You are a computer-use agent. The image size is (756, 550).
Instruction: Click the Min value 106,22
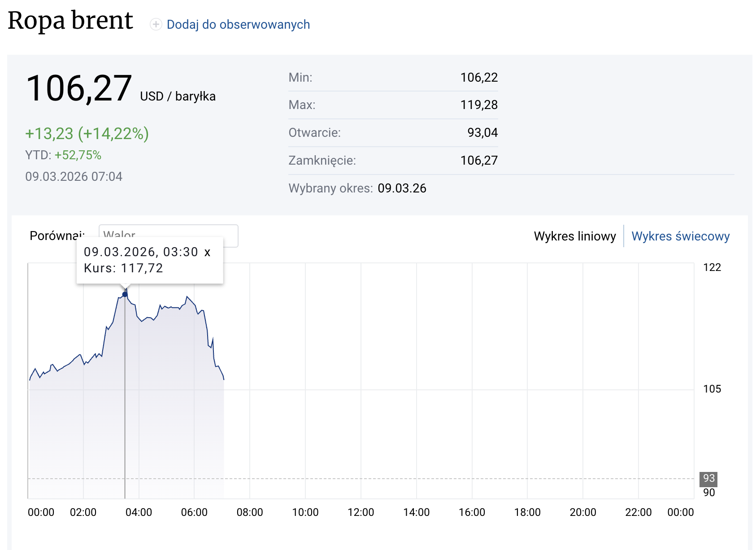pyautogui.click(x=479, y=78)
